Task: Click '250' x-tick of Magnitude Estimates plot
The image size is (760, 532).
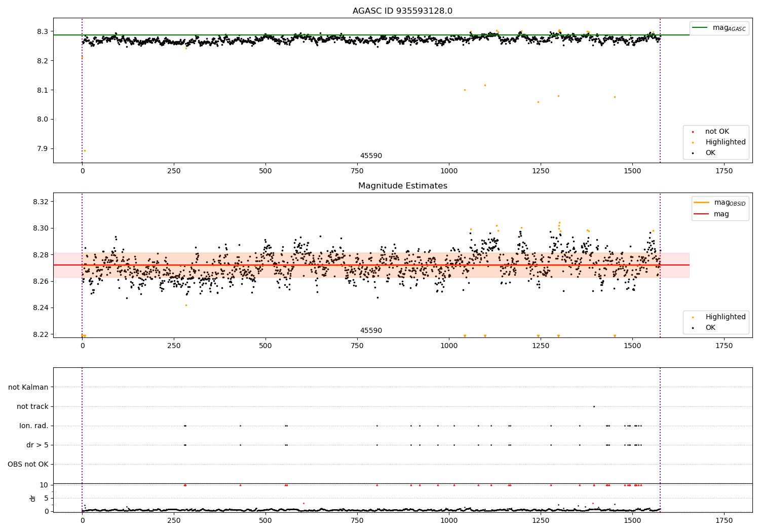Action: pos(174,346)
